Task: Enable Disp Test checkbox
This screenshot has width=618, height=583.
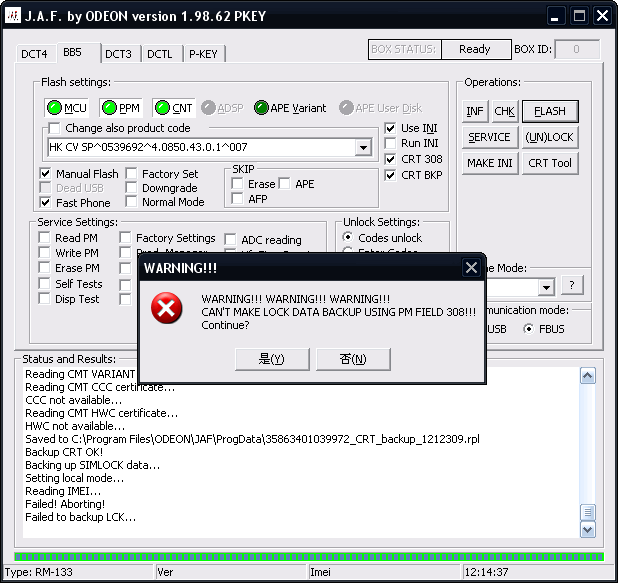Action: 45,299
